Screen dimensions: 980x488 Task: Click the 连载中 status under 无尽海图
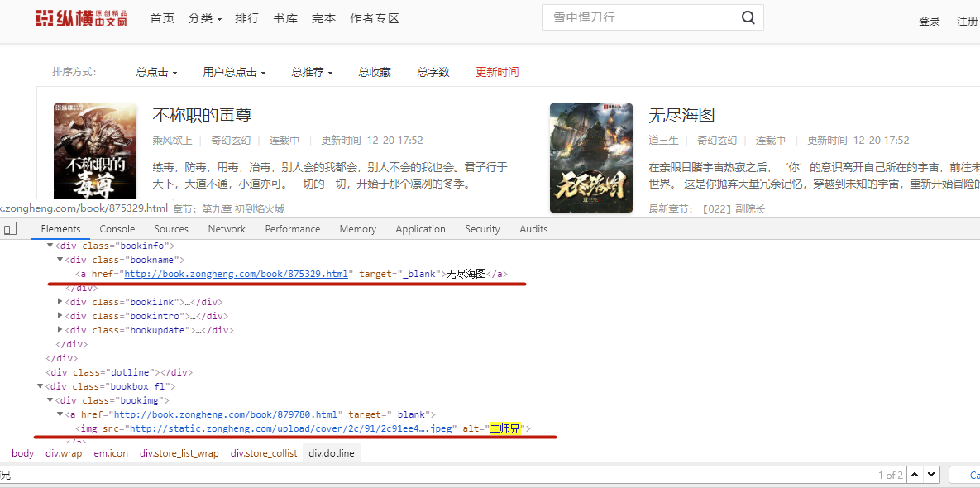771,141
